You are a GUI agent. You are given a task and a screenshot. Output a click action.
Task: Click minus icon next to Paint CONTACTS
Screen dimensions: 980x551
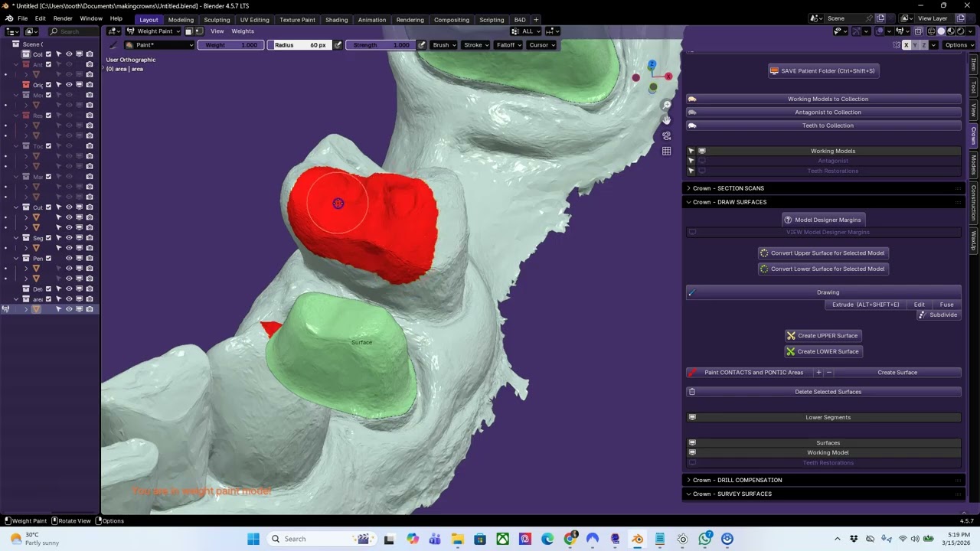(829, 373)
